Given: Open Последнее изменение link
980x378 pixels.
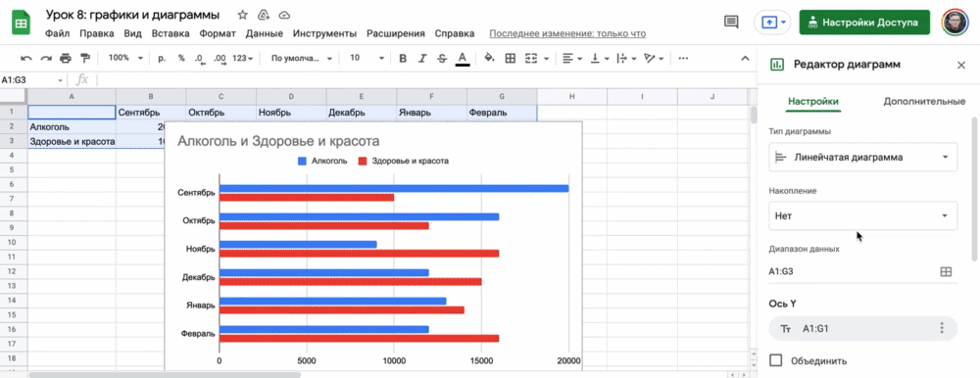Looking at the screenshot, I should pyautogui.click(x=567, y=33).
